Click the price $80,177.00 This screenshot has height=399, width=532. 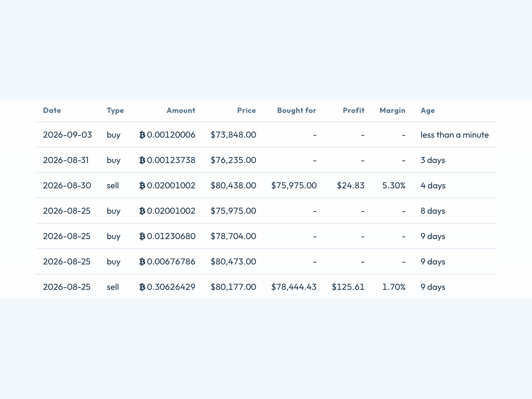point(233,287)
